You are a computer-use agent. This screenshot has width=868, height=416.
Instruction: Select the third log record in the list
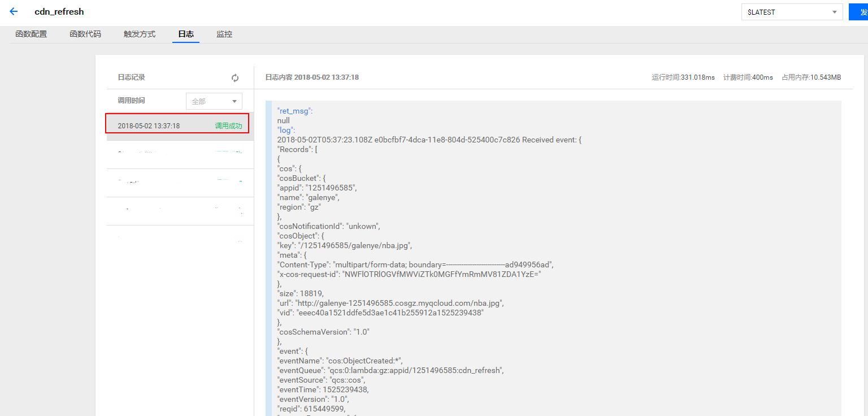(180, 182)
